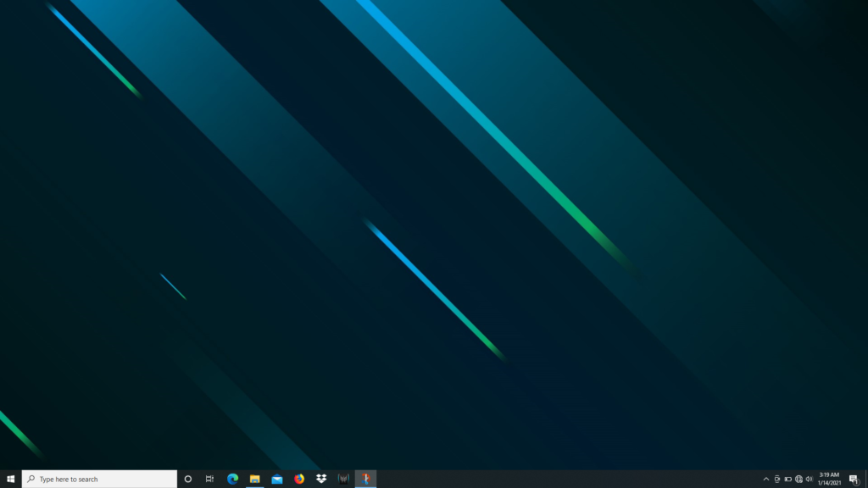Expand the hidden system tray icons
The width and height of the screenshot is (868, 488).
coord(766,480)
